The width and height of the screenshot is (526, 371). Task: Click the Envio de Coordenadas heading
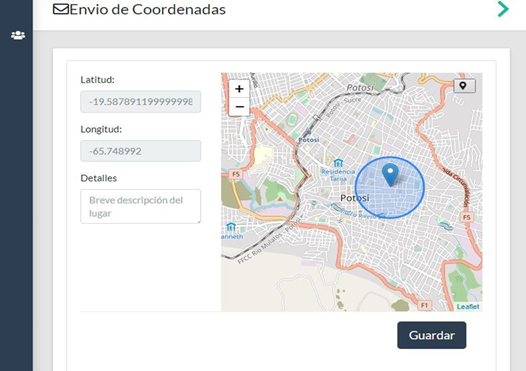click(x=148, y=9)
